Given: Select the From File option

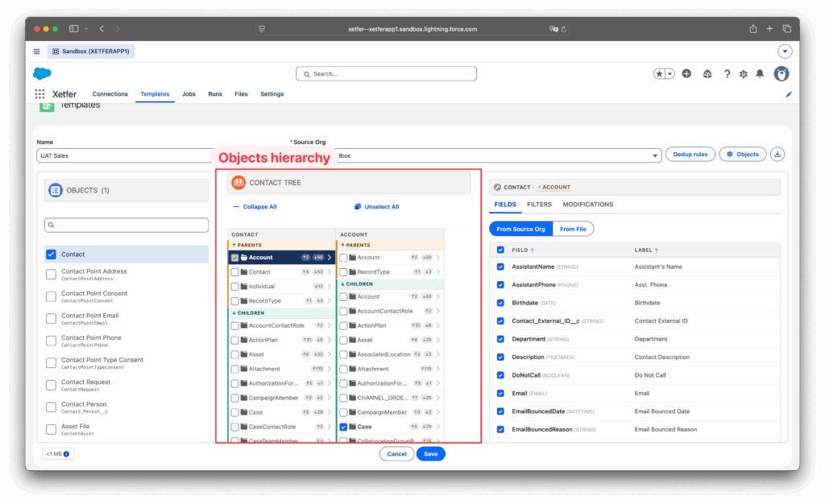Looking at the screenshot, I should pos(573,229).
